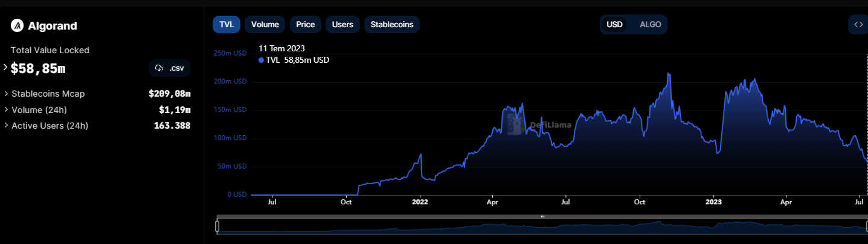
Task: Click the 150m USD axis label
Action: (230, 110)
